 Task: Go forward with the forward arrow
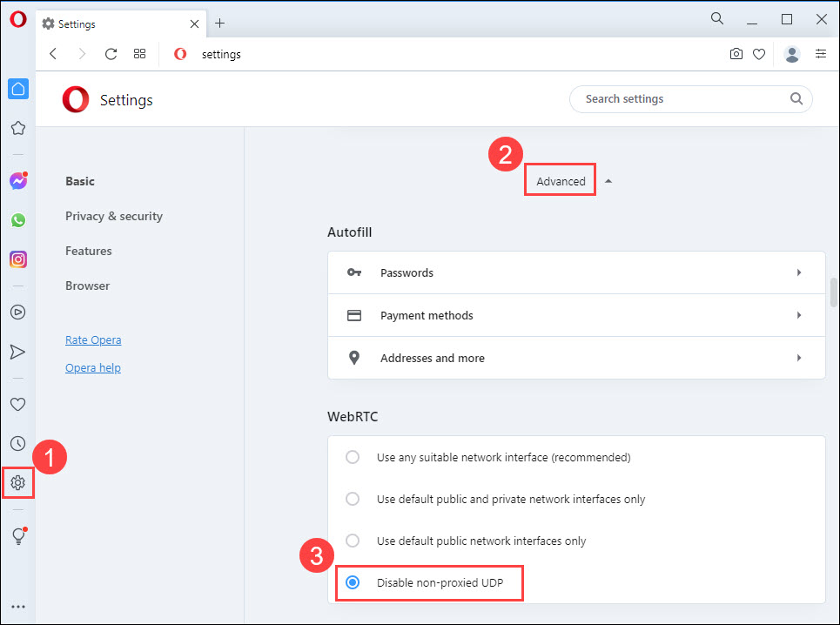pyautogui.click(x=82, y=54)
